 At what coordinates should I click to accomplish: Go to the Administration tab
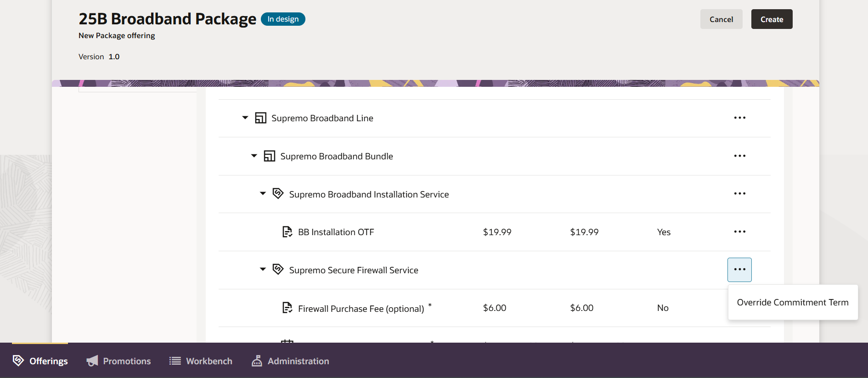tap(290, 361)
